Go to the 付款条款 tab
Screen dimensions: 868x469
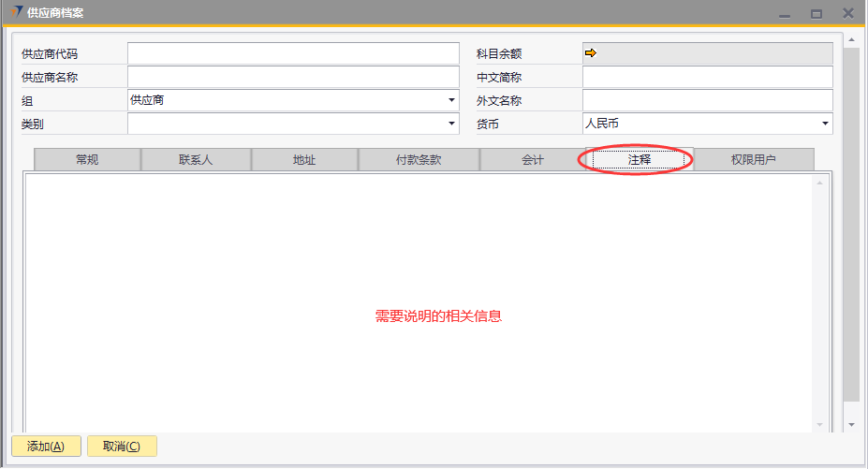pyautogui.click(x=419, y=160)
